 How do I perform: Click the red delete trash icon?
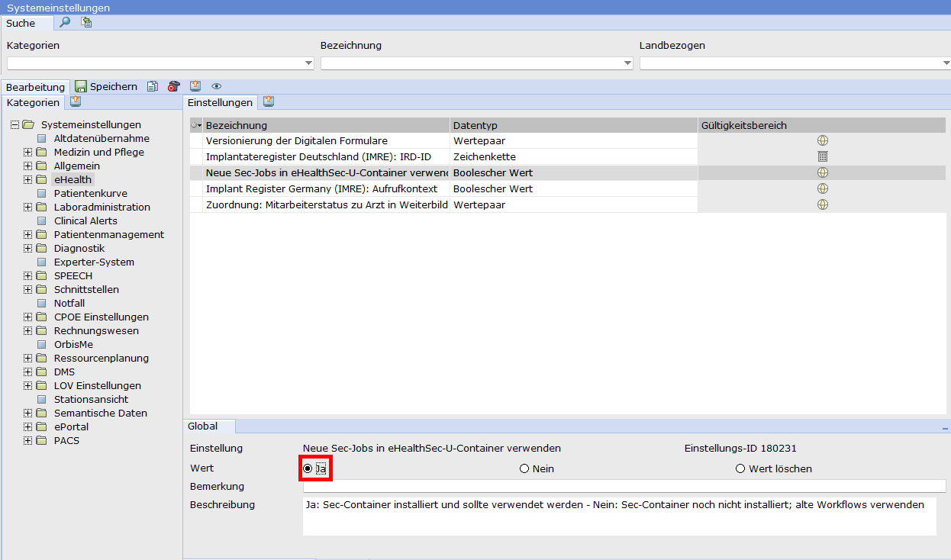pyautogui.click(x=174, y=86)
